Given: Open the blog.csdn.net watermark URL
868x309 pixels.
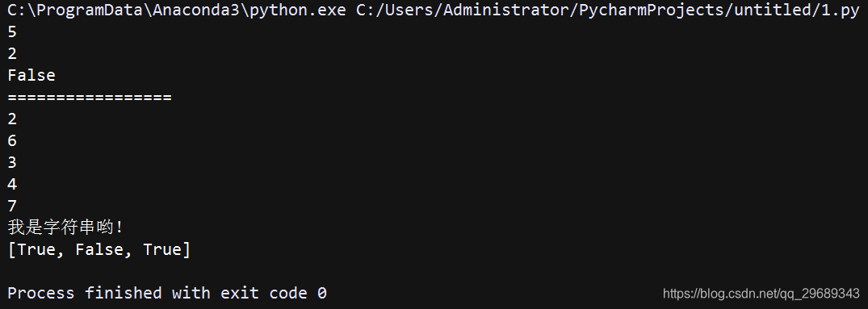Looking at the screenshot, I should (x=761, y=294).
